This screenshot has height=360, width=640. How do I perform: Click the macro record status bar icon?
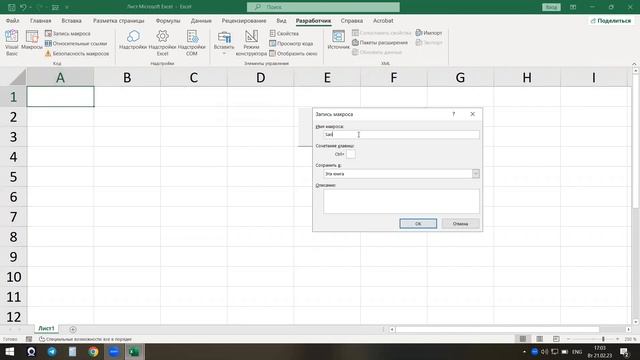tap(29, 339)
